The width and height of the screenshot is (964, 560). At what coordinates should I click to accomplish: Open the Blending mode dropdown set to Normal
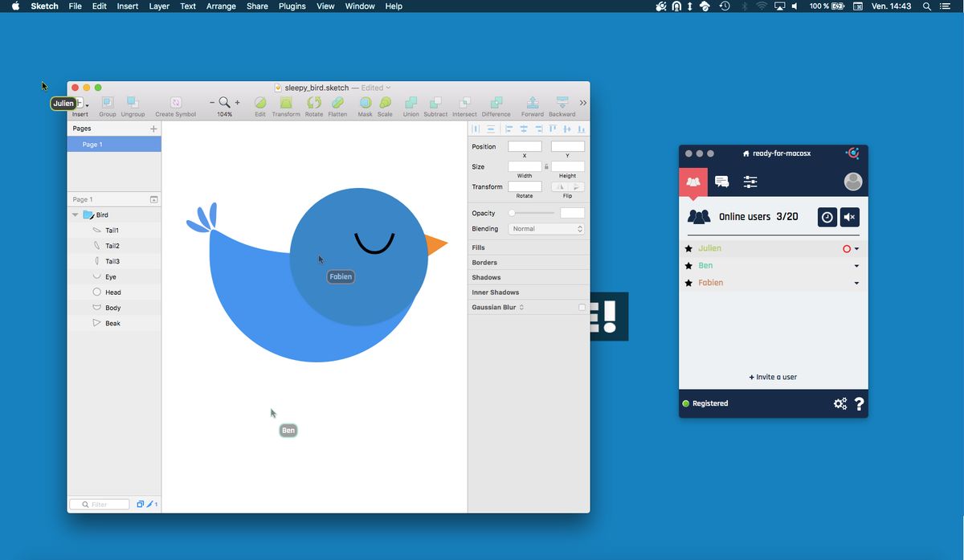[x=546, y=228]
